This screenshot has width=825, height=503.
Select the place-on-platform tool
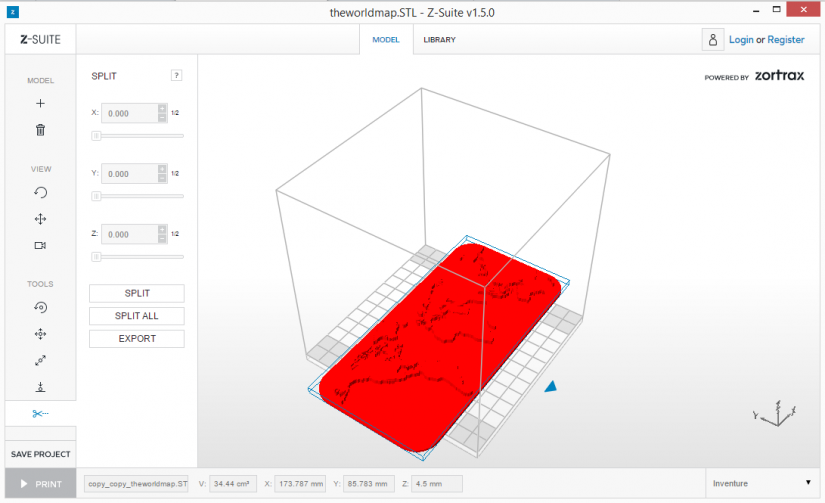pos(41,387)
